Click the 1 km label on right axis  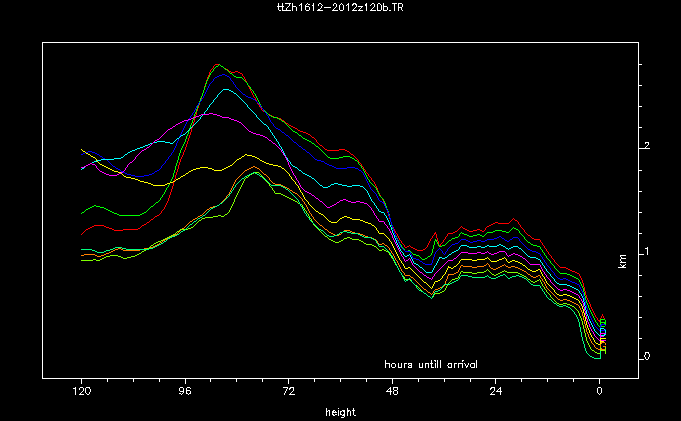click(x=648, y=251)
